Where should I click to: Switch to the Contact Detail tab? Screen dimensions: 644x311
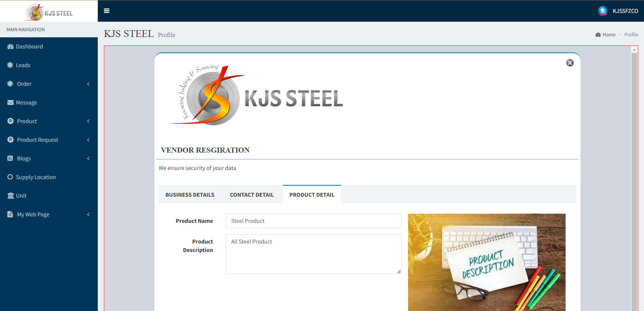click(x=252, y=195)
